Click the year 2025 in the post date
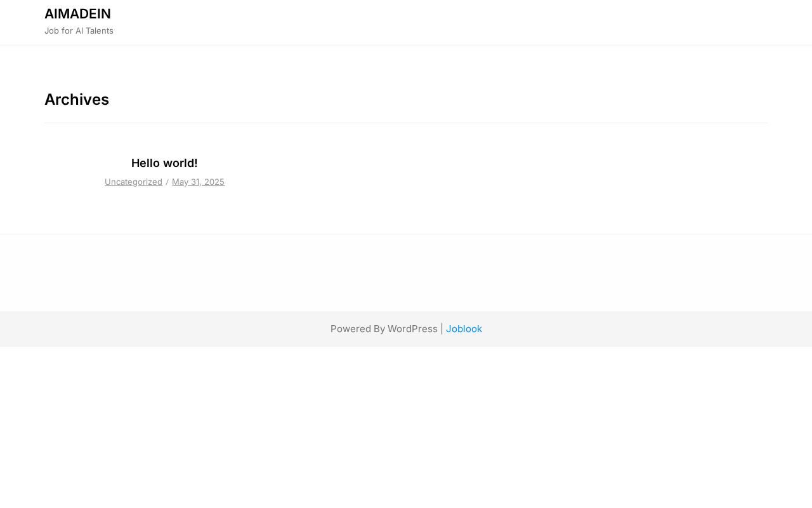The height and width of the screenshot is (508, 812). (x=214, y=182)
